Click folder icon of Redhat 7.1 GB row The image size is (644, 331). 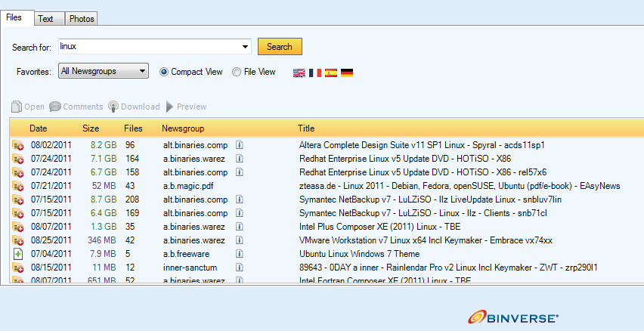[x=17, y=159]
